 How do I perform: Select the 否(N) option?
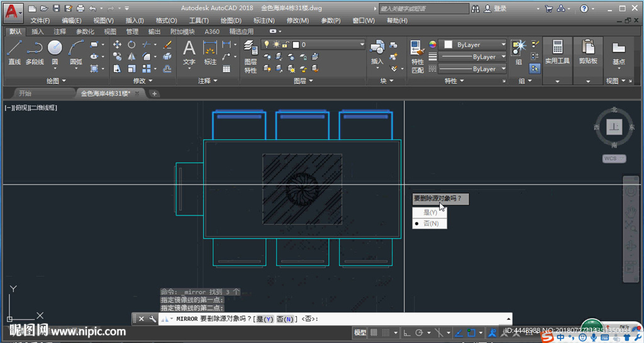point(430,223)
